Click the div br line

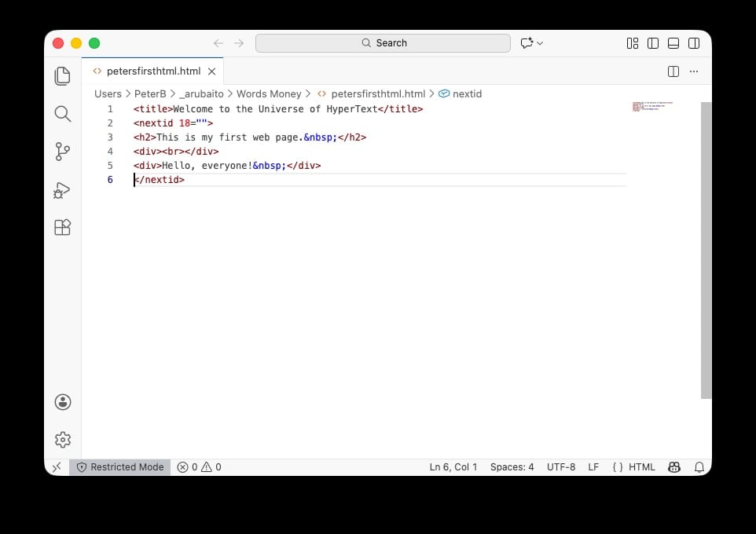click(176, 152)
